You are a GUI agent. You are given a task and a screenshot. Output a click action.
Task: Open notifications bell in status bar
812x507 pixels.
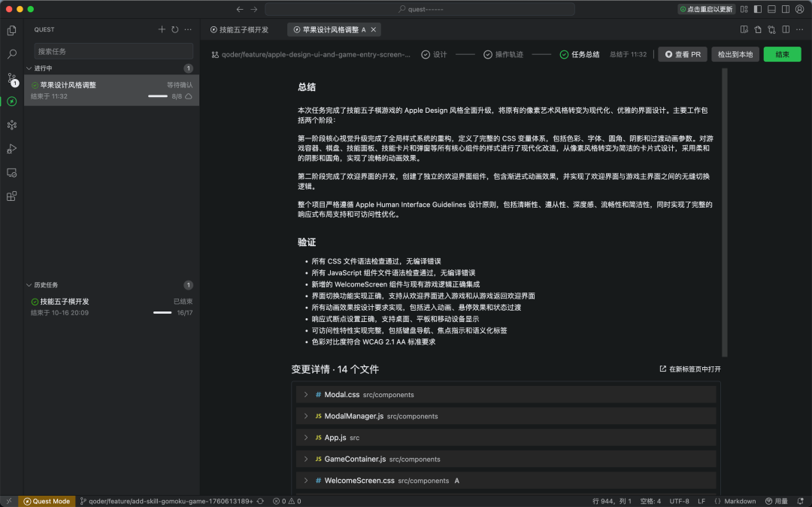point(801,501)
